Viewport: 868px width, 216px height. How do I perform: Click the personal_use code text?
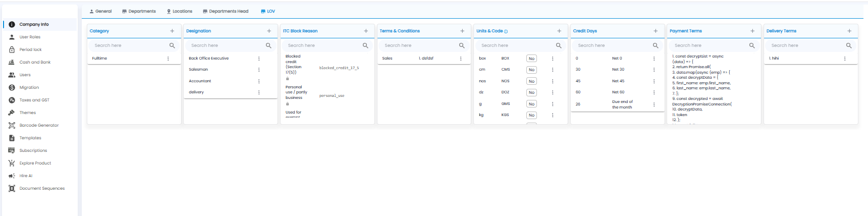(x=332, y=95)
